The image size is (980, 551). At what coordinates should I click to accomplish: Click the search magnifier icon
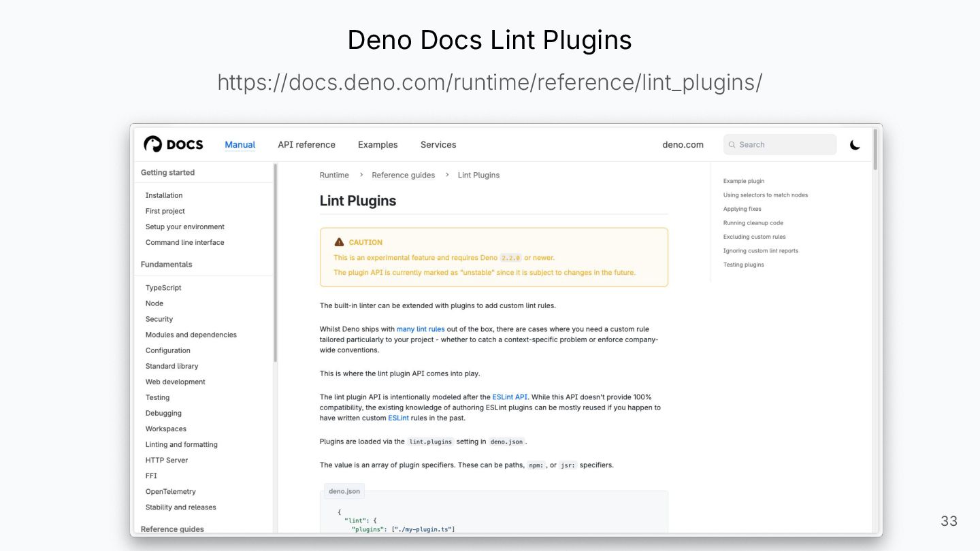pyautogui.click(x=732, y=145)
